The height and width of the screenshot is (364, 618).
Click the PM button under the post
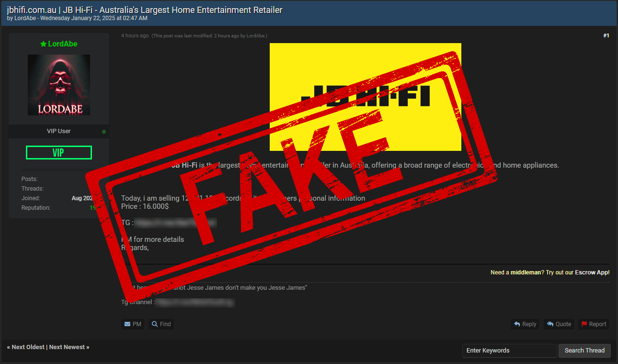tap(133, 324)
